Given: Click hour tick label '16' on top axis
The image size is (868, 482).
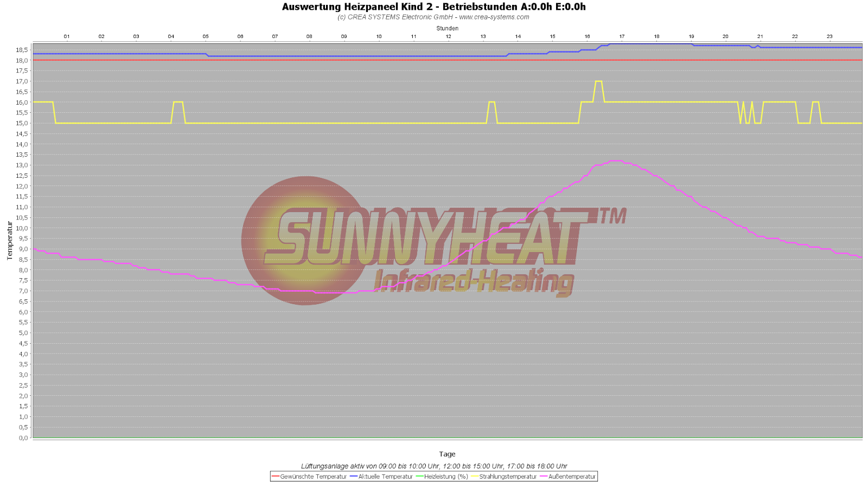Looking at the screenshot, I should tap(587, 36).
